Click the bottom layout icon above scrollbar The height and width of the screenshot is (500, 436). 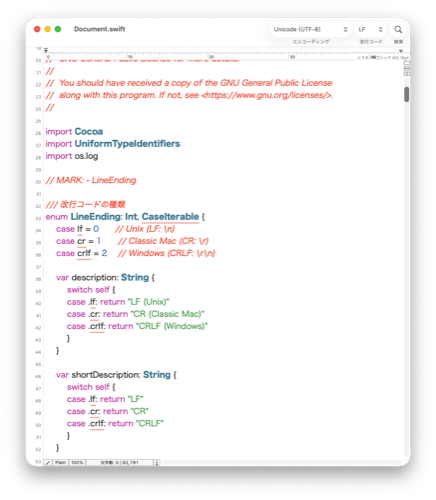407,73
